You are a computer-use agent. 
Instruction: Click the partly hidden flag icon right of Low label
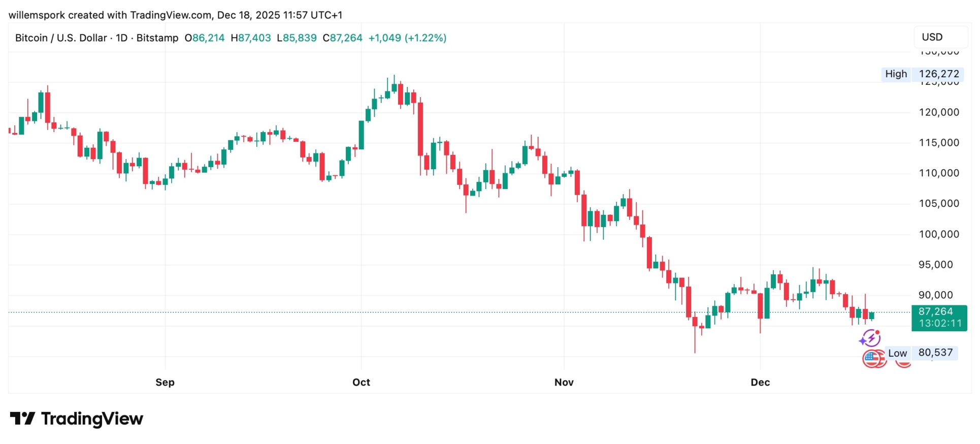pyautogui.click(x=903, y=363)
